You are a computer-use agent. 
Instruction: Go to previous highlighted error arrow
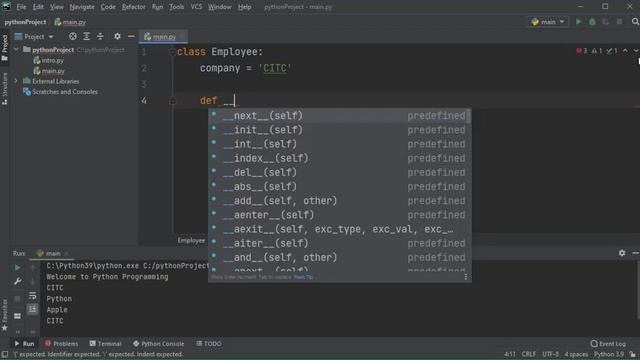click(x=625, y=51)
